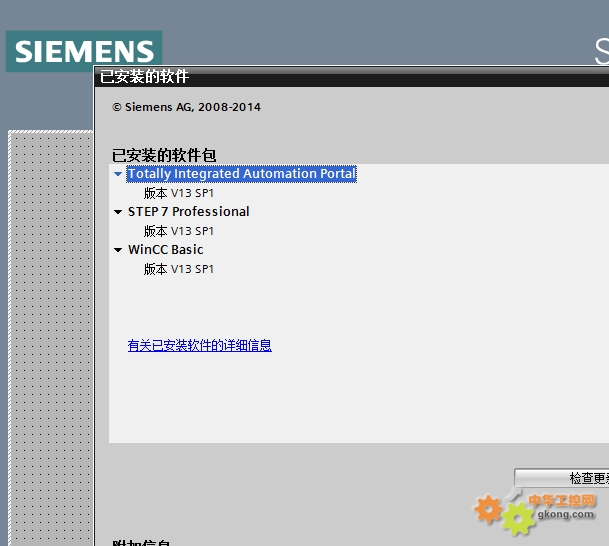Click the 已安装的软件 dialog title bar
609x546 pixels.
click(x=352, y=77)
